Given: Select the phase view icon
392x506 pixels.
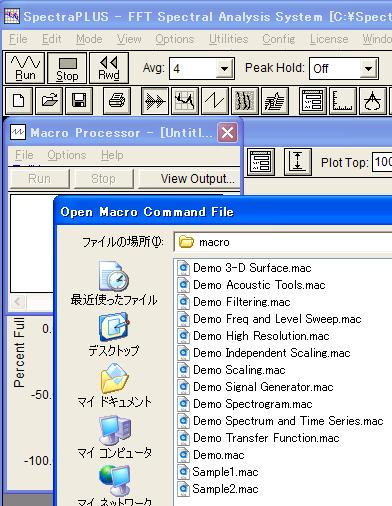Looking at the screenshot, I should click(215, 101).
